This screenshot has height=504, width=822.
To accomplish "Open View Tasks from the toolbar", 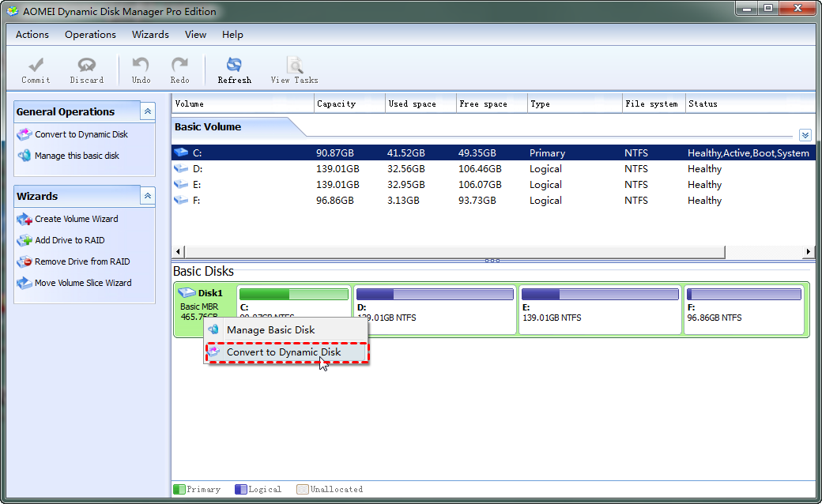I will click(x=295, y=70).
